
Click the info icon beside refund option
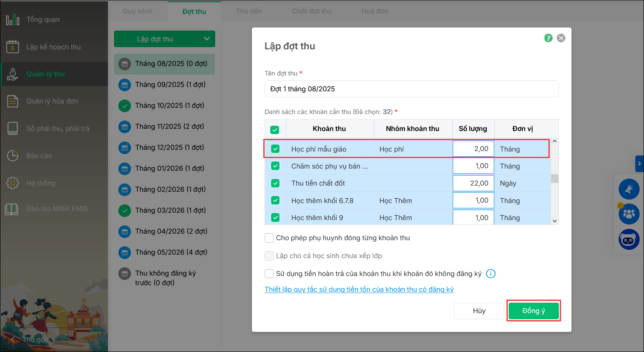click(491, 274)
